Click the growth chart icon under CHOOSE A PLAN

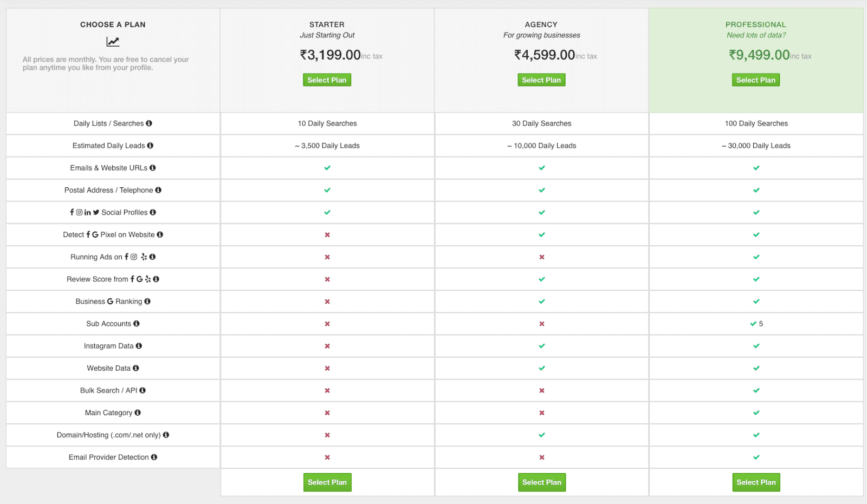pyautogui.click(x=112, y=41)
